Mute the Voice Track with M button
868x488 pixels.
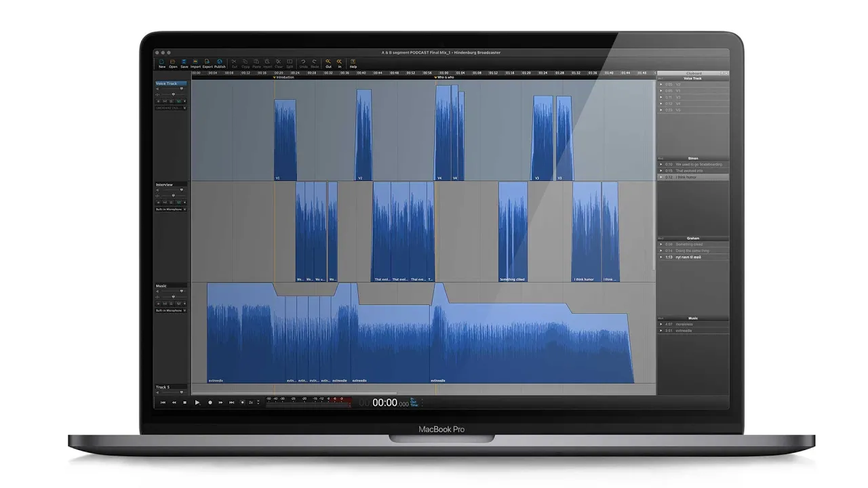tap(165, 101)
